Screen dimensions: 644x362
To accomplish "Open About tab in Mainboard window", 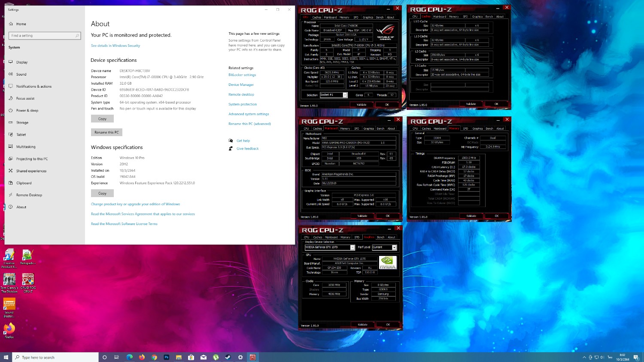I will point(391,128).
